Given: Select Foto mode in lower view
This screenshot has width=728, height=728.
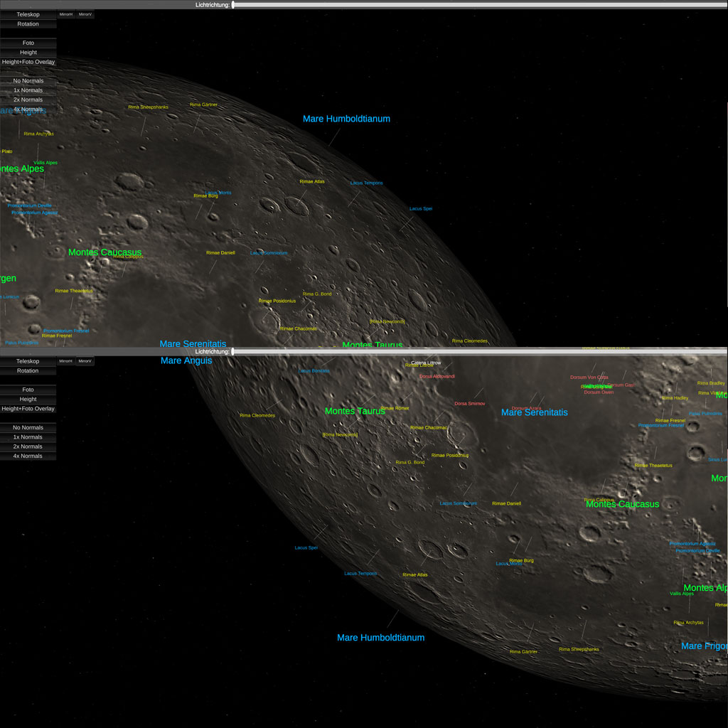Looking at the screenshot, I should [x=28, y=390].
